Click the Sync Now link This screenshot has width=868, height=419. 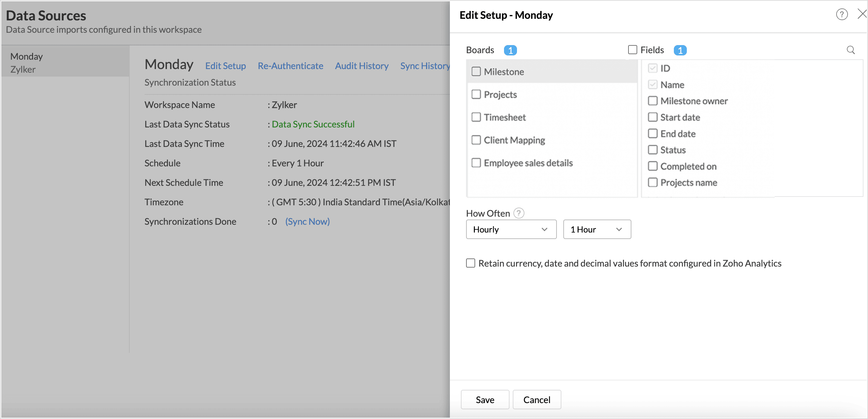(x=307, y=221)
